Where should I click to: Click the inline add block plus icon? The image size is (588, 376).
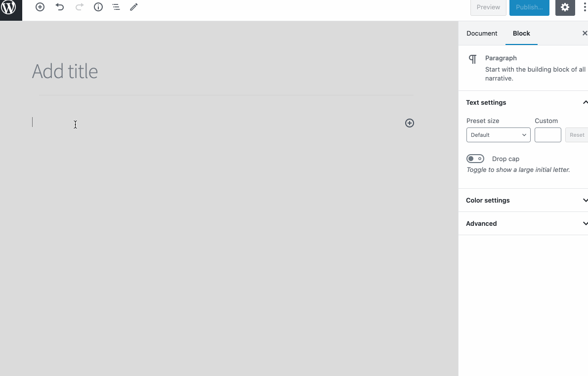410,123
